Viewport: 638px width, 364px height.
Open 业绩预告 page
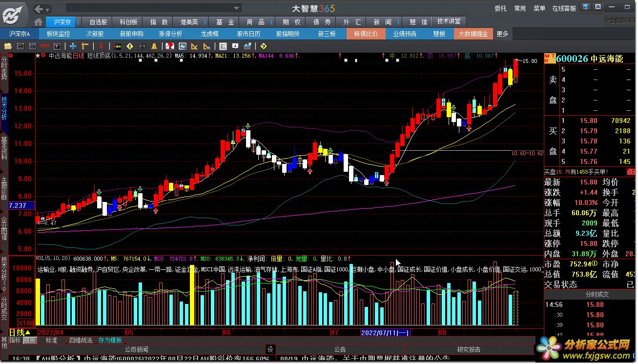[x=405, y=34]
